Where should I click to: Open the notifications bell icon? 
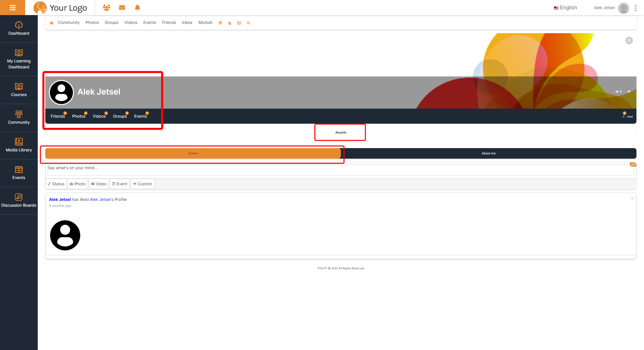point(137,8)
